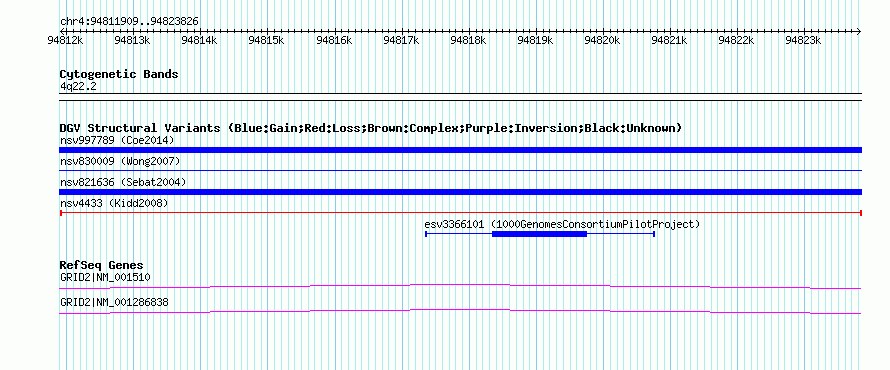Select variant label nsv830009 (Wong2007)
The height and width of the screenshot is (370, 890).
[x=120, y=162]
